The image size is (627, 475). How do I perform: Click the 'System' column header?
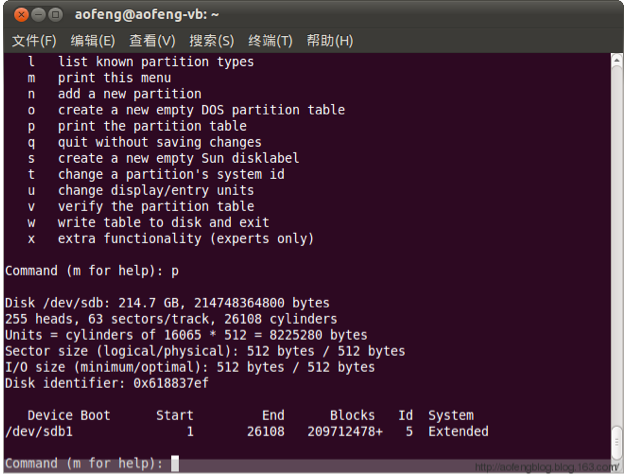451,415
